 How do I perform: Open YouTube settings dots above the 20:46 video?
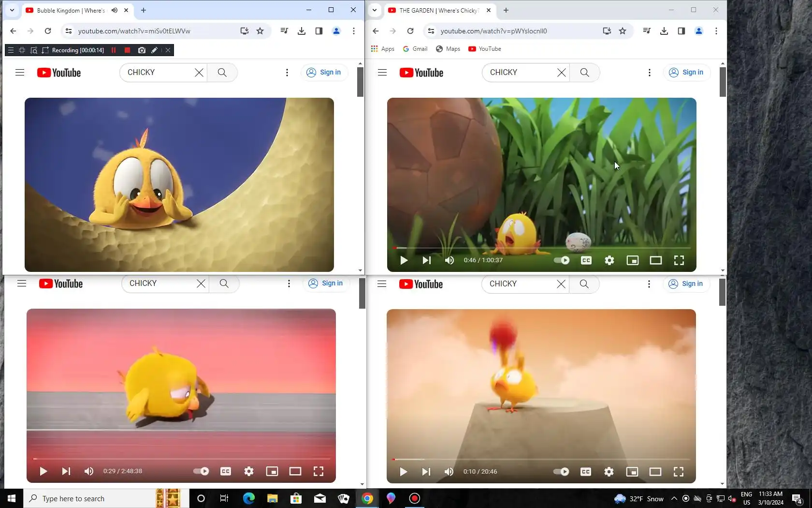point(649,284)
